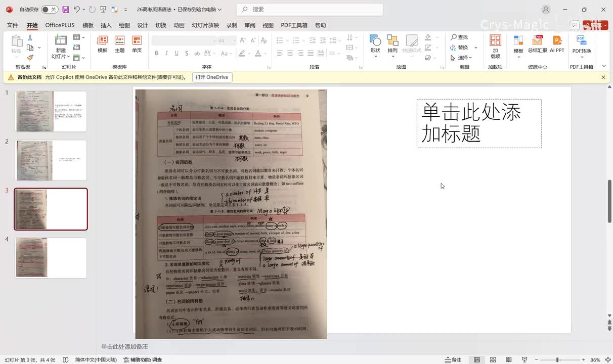The height and width of the screenshot is (364, 613).
Task: Select slide 4 thumbnail
Action: click(x=51, y=258)
